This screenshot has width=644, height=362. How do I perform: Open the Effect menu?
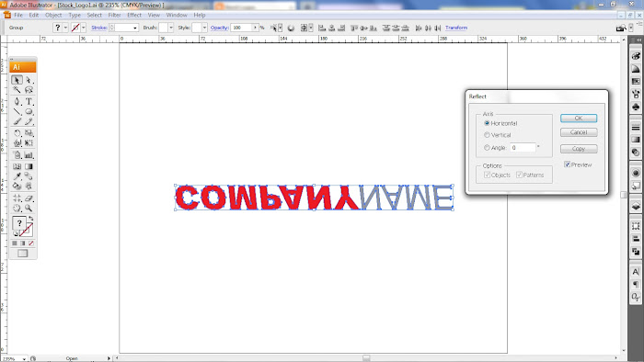point(134,16)
